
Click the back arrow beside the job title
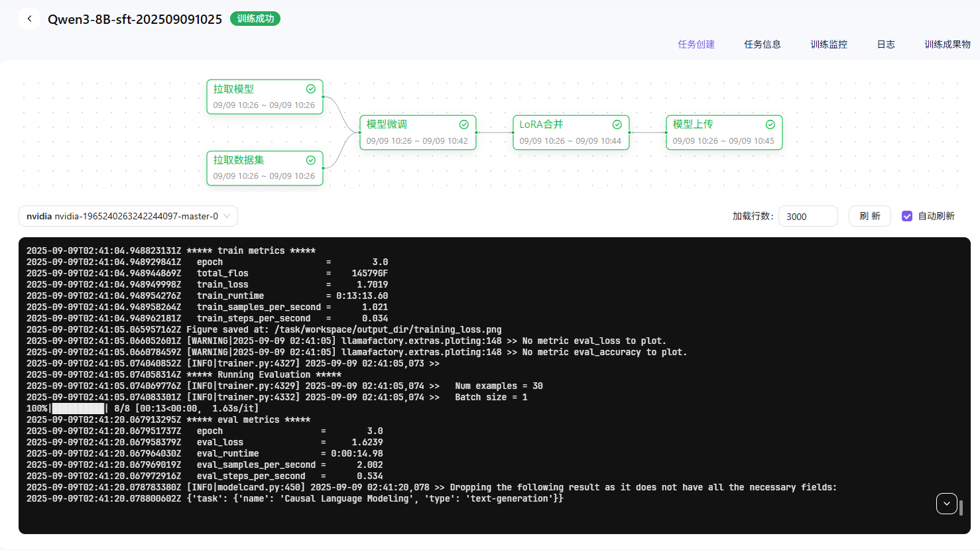point(29,19)
